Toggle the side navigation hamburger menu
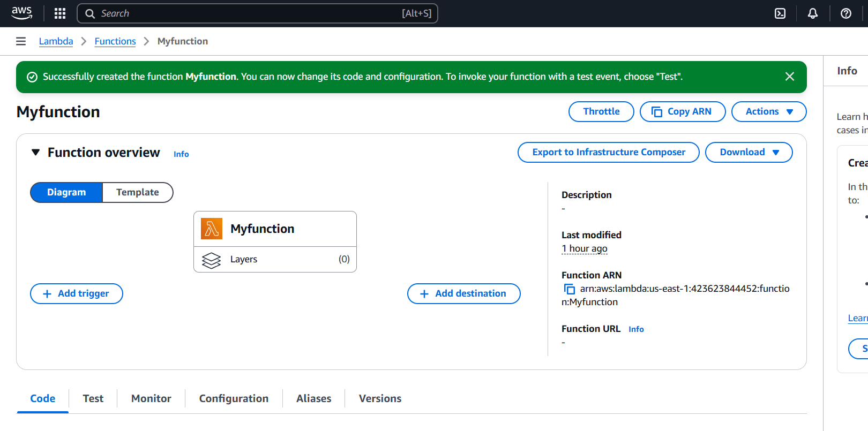This screenshot has height=431, width=868. 21,41
